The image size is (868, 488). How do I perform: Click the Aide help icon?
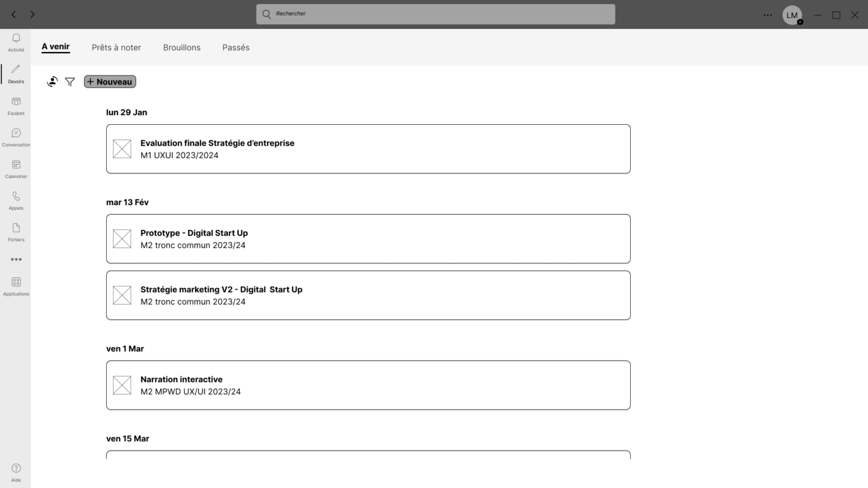pyautogui.click(x=16, y=469)
